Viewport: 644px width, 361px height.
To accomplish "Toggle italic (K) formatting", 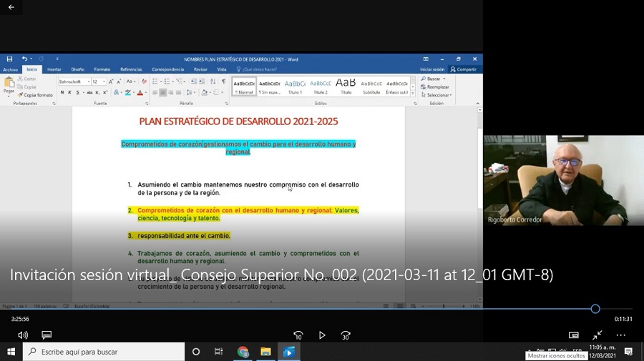I will point(70,93).
